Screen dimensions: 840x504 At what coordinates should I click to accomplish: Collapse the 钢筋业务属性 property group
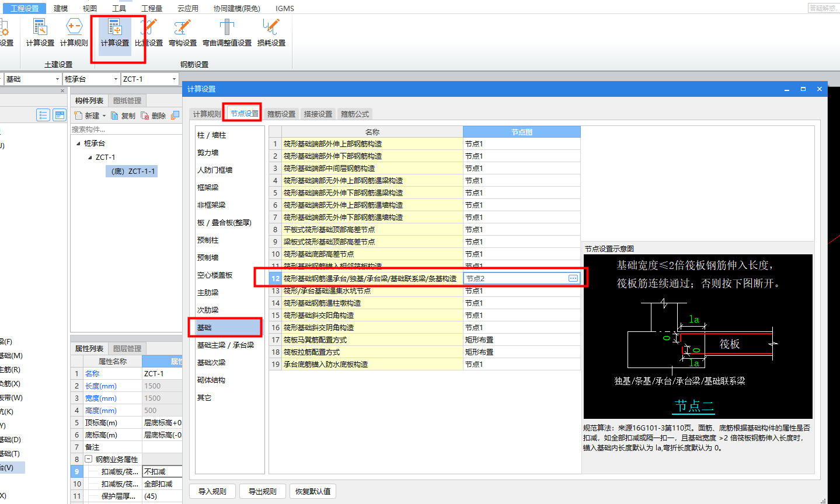coord(89,459)
